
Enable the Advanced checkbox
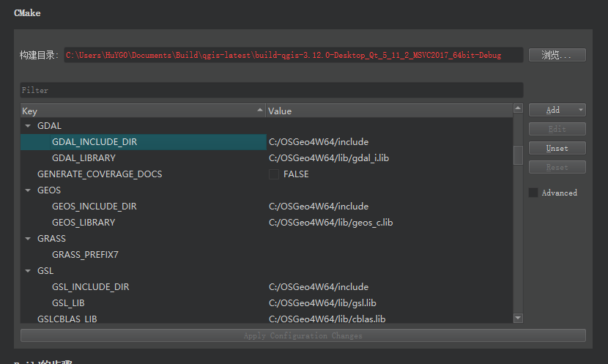[x=533, y=193]
